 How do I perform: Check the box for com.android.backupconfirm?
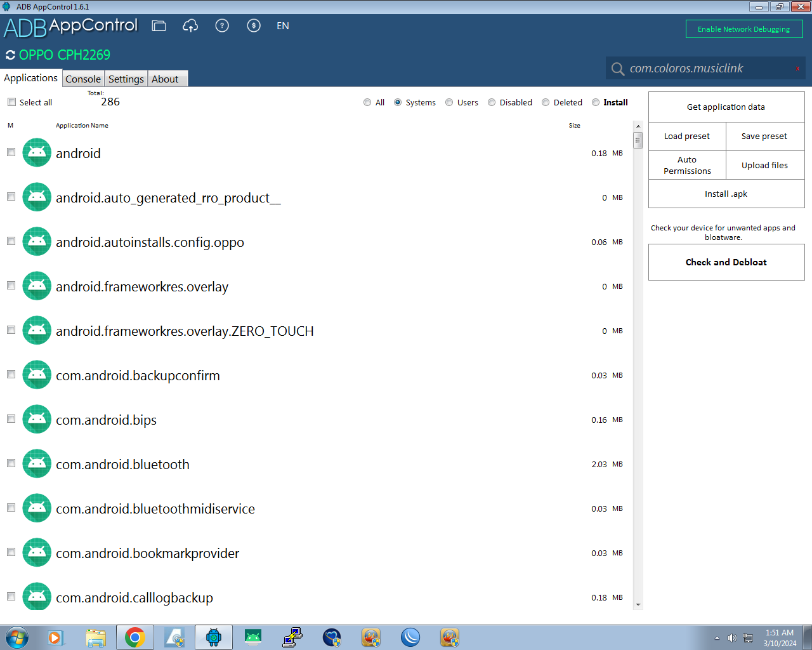point(11,375)
